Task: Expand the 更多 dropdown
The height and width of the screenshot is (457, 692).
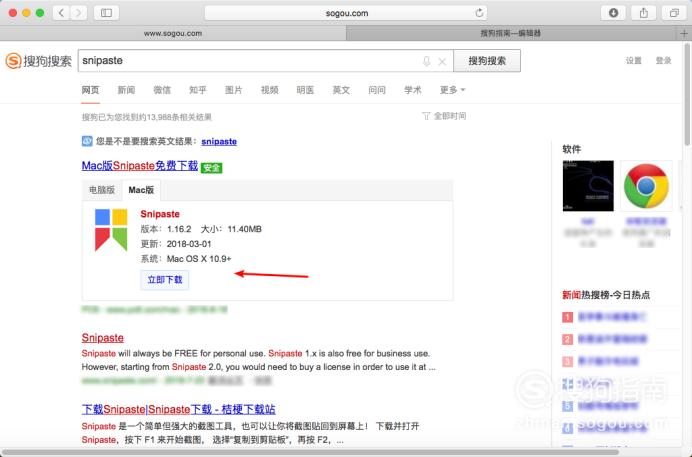Action: tap(452, 90)
